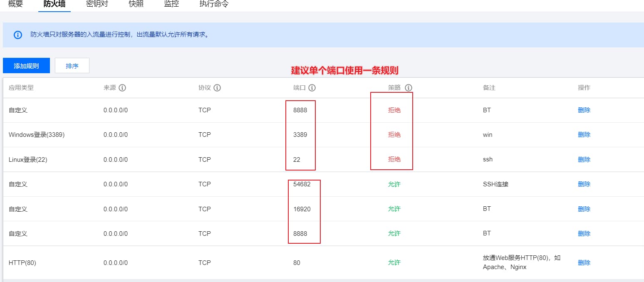
Task: Click the info icon next to 端口
Action: click(x=312, y=88)
